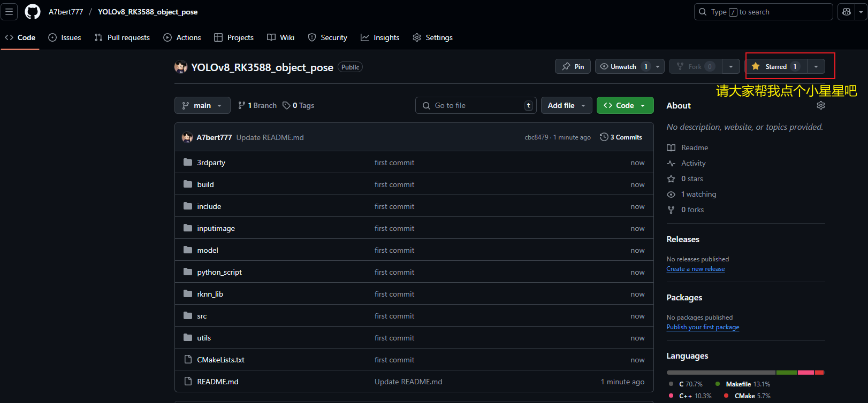Viewport: 868px width, 403px height.
Task: Click the inputimage folder icon
Action: (x=188, y=228)
